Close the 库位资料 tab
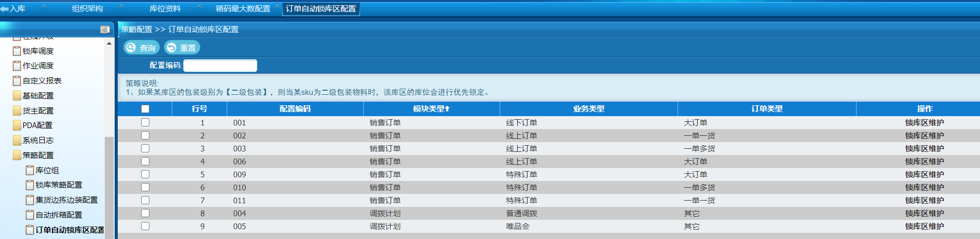This screenshot has height=239, width=980. [199, 6]
